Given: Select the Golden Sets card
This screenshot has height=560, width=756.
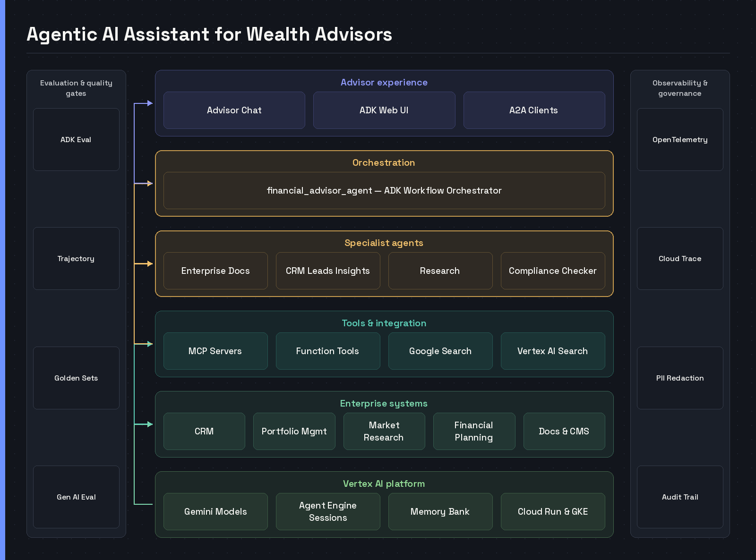Looking at the screenshot, I should tap(76, 378).
